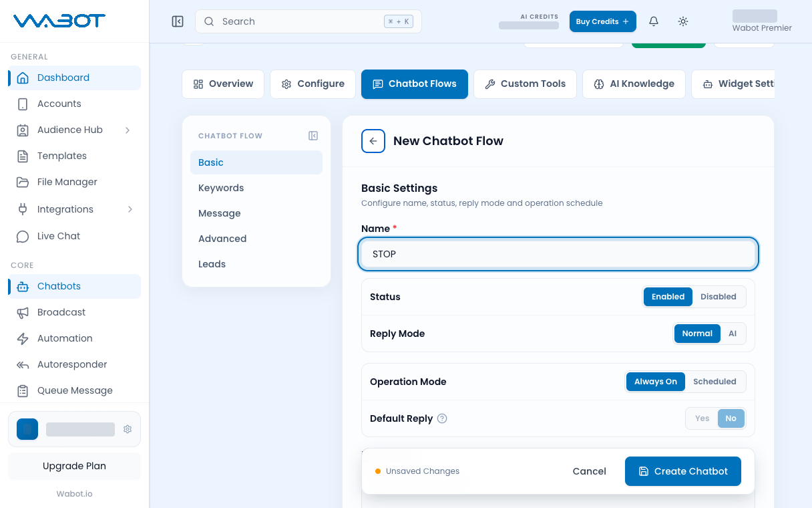The image size is (812, 508).
Task: Click the Upgrade Plan button
Action: (74, 466)
